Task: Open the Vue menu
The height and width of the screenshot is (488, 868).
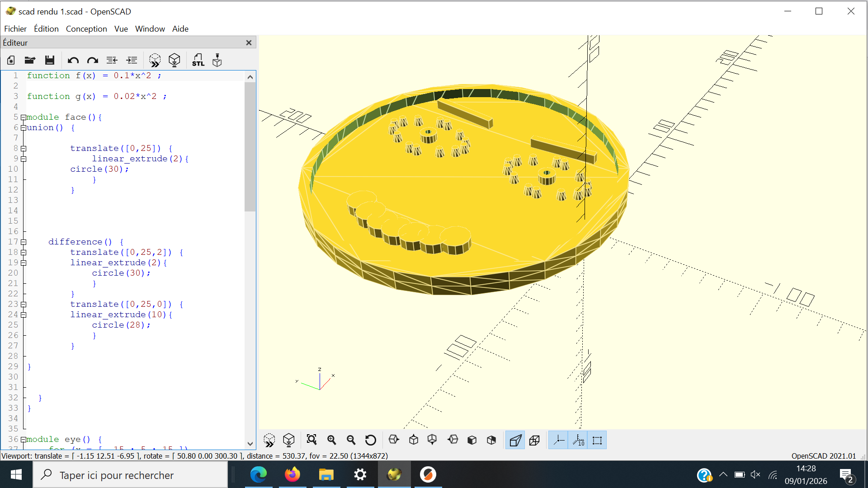Action: tap(121, 28)
